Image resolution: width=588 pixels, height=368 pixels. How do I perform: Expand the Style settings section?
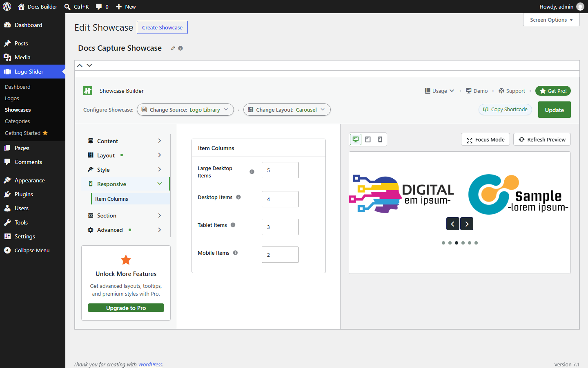click(x=125, y=170)
